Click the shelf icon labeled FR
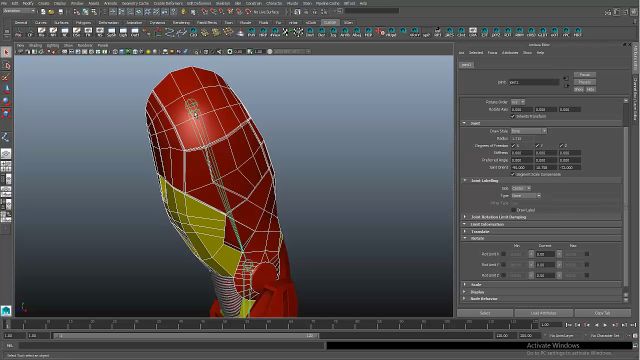640x360 pixels. click(x=88, y=32)
